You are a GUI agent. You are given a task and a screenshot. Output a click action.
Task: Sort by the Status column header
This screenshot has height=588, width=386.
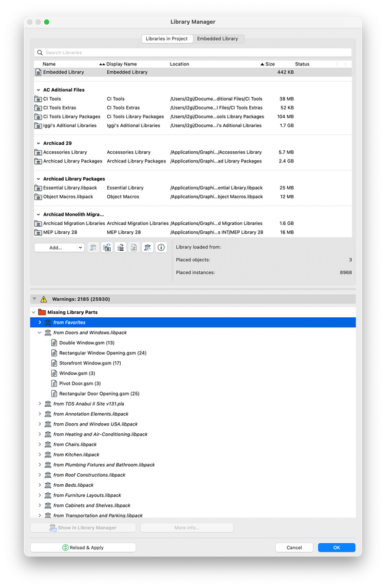pyautogui.click(x=302, y=64)
